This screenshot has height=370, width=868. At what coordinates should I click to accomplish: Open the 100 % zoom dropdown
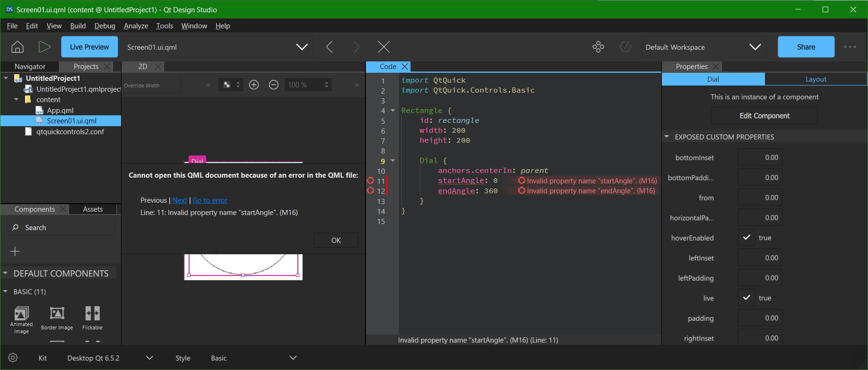click(308, 85)
